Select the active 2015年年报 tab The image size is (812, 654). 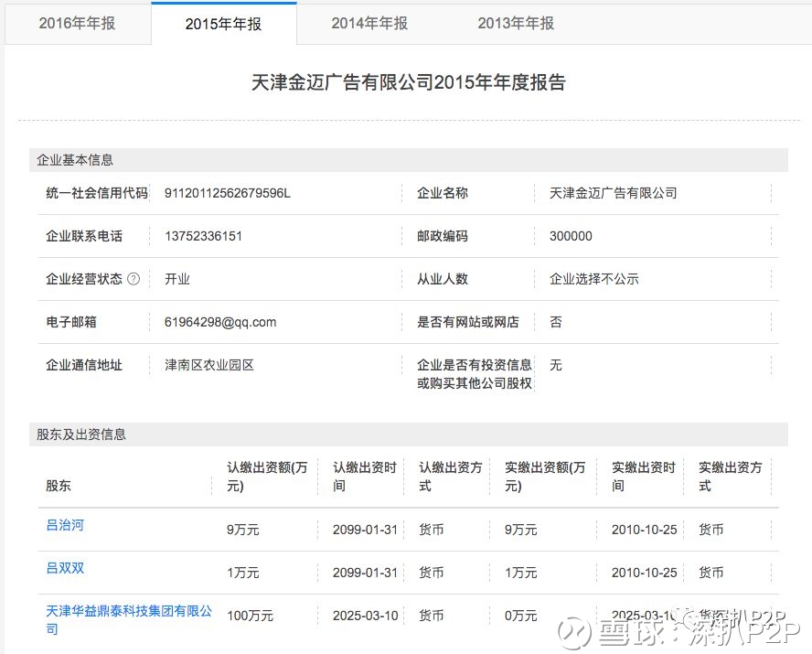(x=222, y=22)
